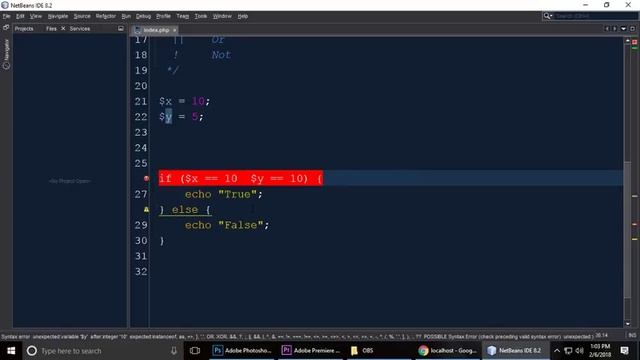The image size is (640, 360).
Task: Click the Cortana search box
Action: (x=102, y=351)
